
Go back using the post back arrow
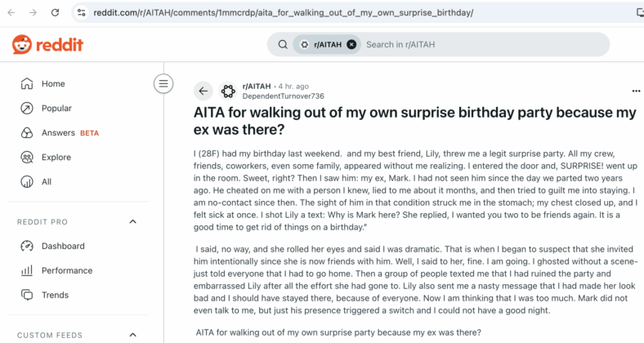pos(203,91)
